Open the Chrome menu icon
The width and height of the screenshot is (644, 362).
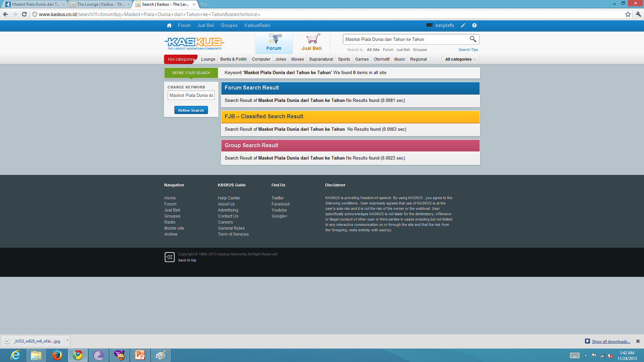(x=638, y=14)
